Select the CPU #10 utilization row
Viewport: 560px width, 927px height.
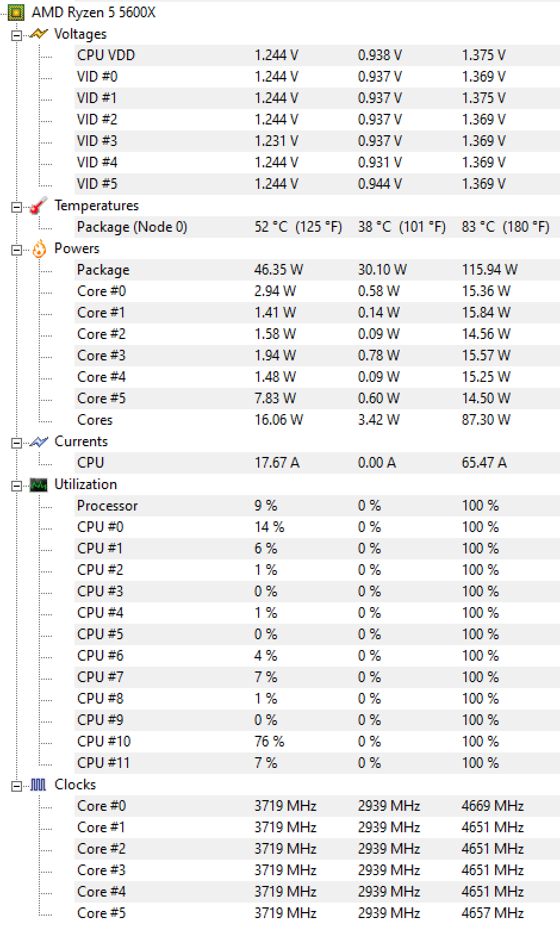[317, 742]
